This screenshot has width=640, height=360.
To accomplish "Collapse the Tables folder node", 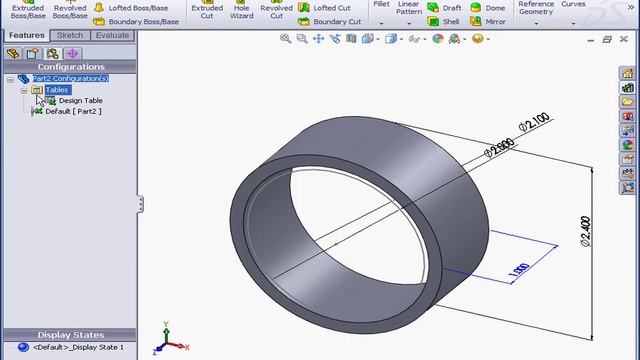I will [24, 90].
